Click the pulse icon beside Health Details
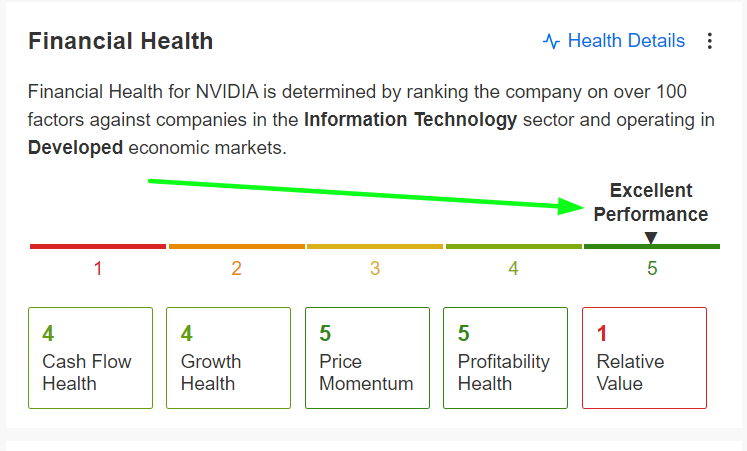 551,41
